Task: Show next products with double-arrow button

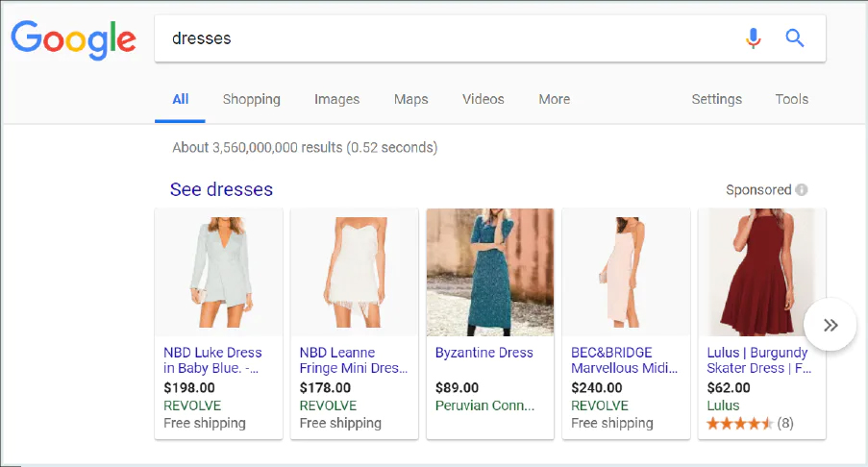Action: click(830, 325)
